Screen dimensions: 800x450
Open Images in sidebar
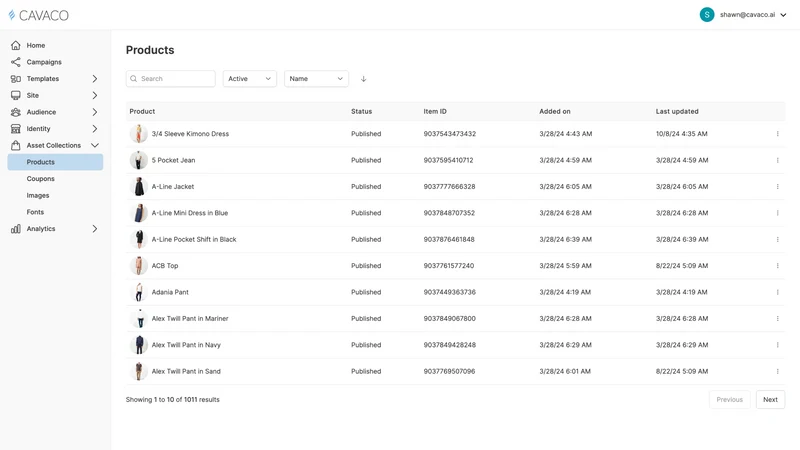(38, 195)
